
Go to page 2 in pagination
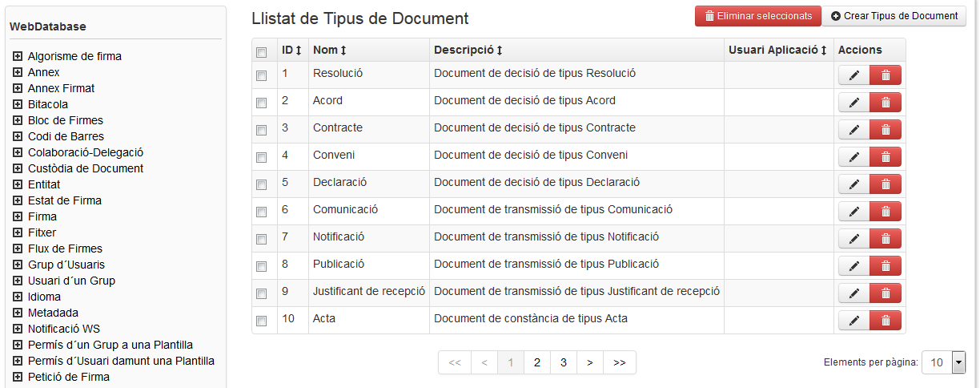pyautogui.click(x=537, y=362)
